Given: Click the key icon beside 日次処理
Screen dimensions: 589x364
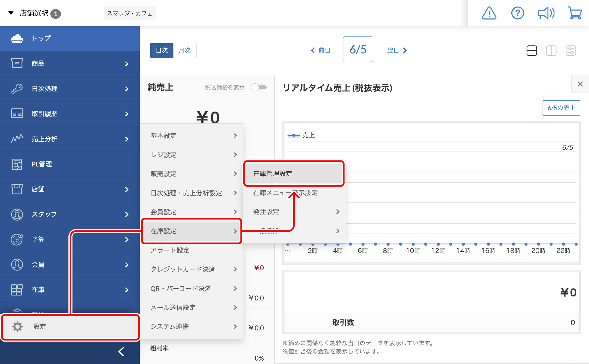Looking at the screenshot, I should [x=17, y=89].
